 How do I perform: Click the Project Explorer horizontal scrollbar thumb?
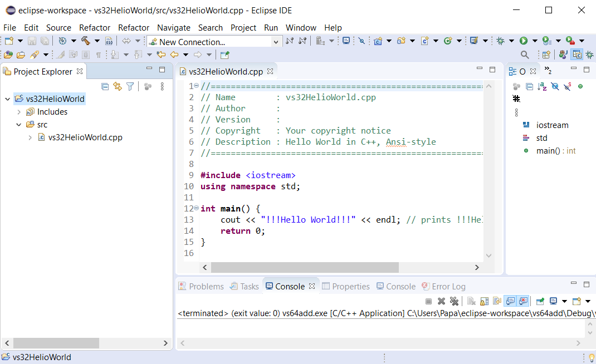pos(56,343)
